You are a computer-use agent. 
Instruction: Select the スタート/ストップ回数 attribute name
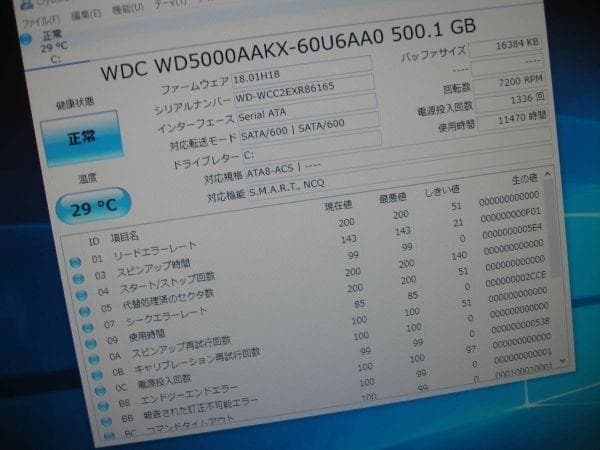pyautogui.click(x=167, y=283)
